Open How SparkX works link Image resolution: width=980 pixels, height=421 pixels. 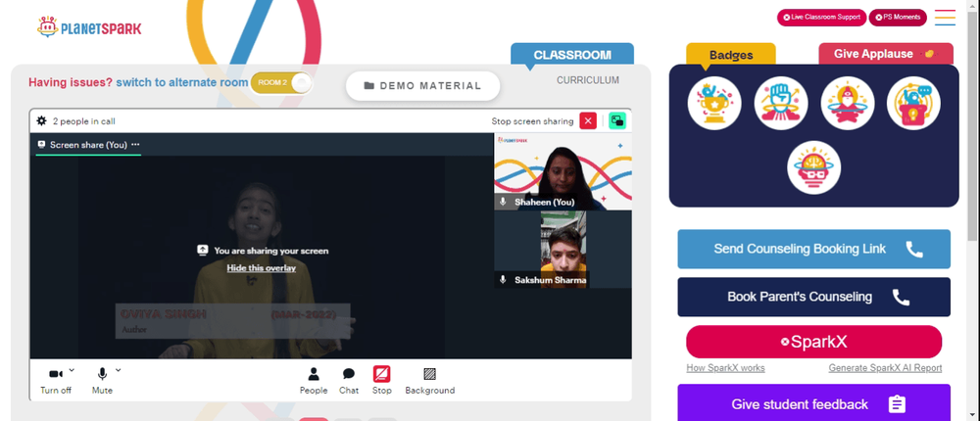(725, 368)
